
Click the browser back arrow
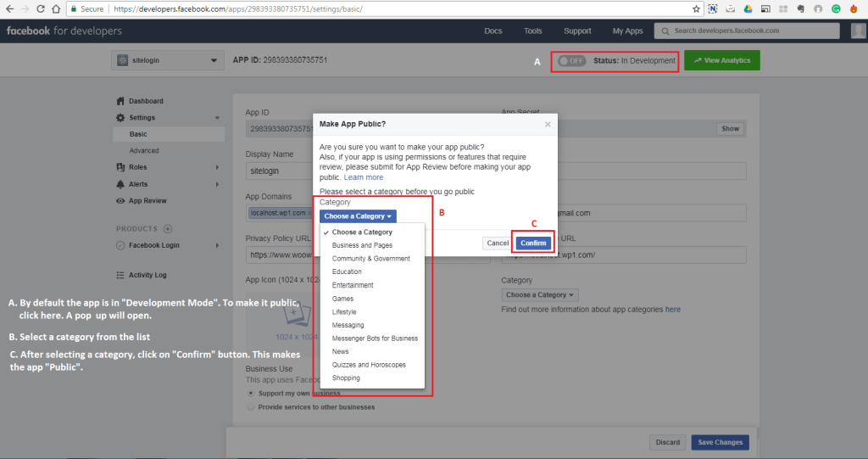pos(9,8)
